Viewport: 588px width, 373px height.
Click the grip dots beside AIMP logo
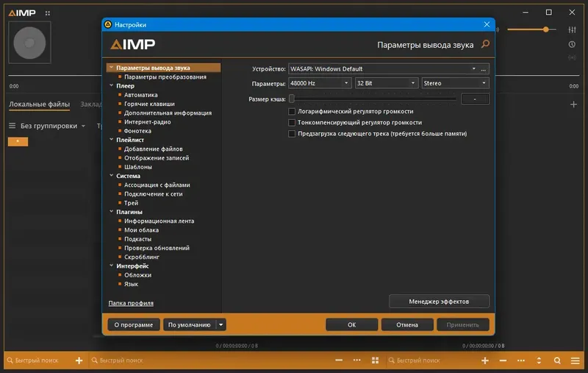pos(48,13)
